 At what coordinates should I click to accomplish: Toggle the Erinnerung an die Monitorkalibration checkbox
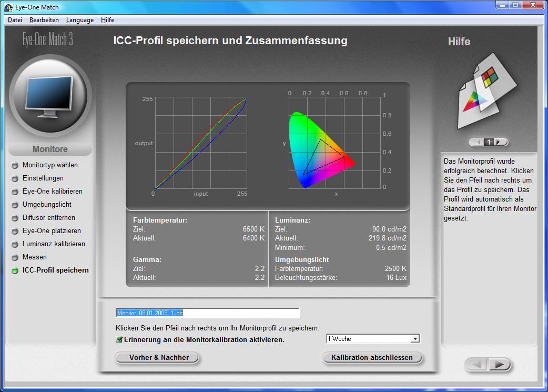click(119, 339)
